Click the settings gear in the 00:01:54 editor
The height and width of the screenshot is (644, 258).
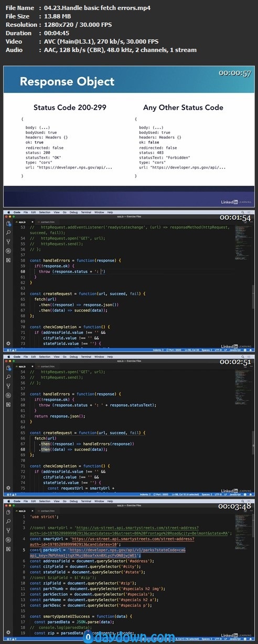[8, 343]
